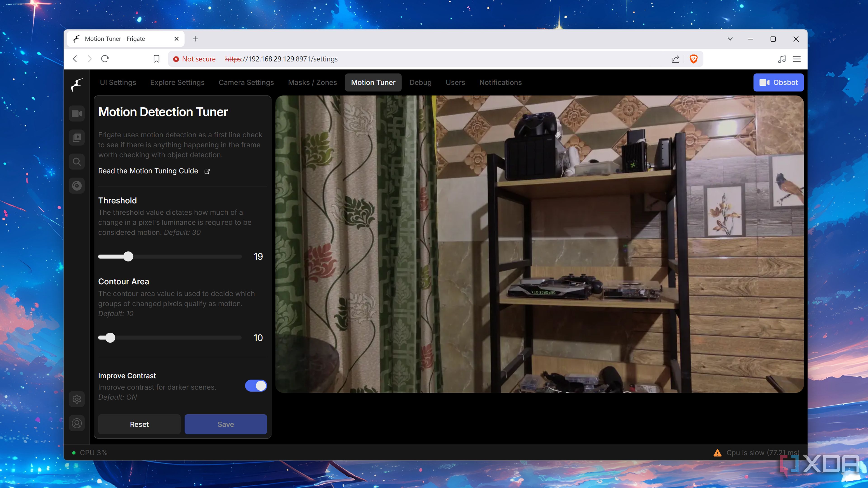Image resolution: width=868 pixels, height=488 pixels.
Task: Switch to the Masks / Zones tab
Action: [x=312, y=82]
